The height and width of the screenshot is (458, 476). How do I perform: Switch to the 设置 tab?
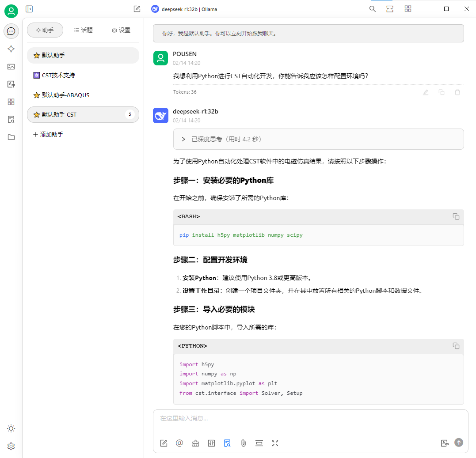121,30
